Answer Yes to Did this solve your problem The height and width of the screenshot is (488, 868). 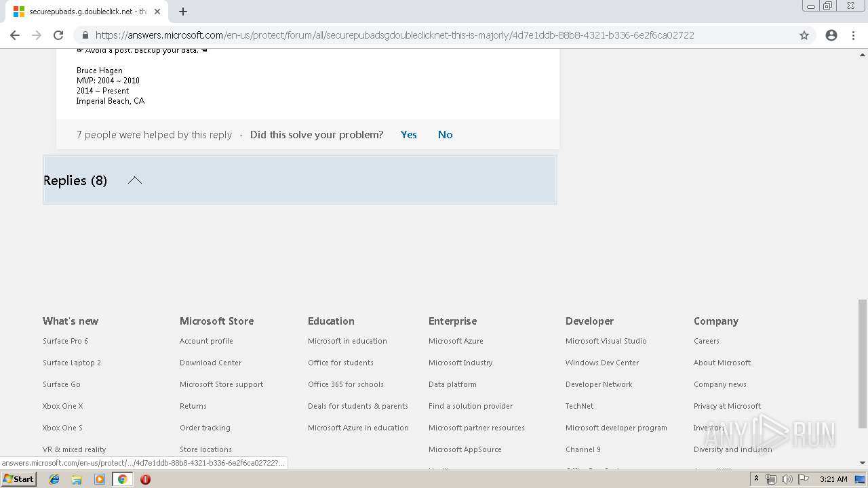pos(409,135)
